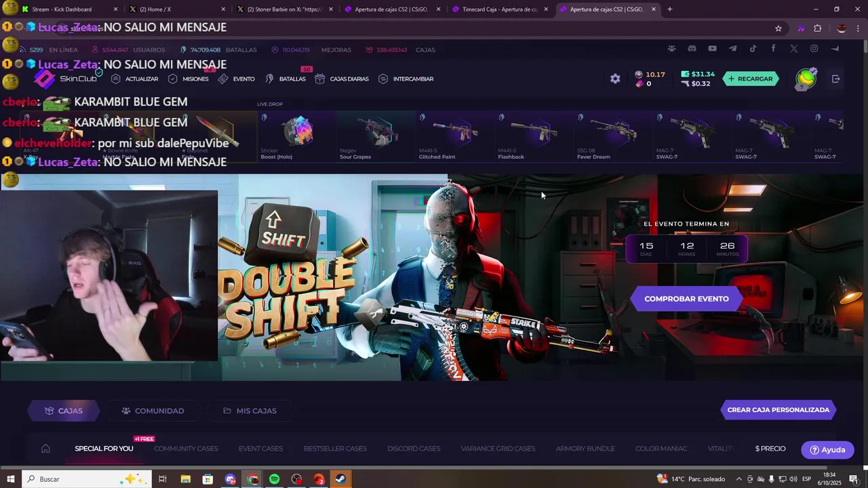Viewport: 868px width, 488px height.
Task: Click the COMPROBAR EVENTO button
Action: pos(686,299)
